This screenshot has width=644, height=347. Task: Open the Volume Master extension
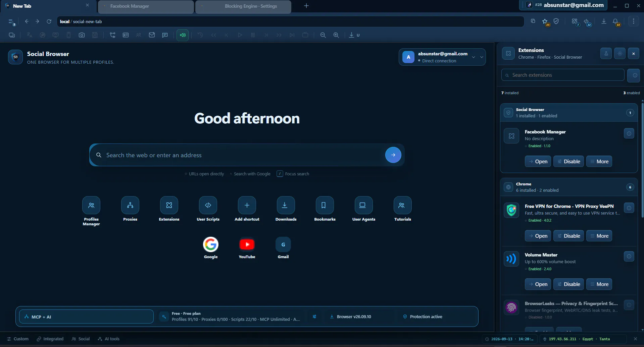tap(538, 284)
